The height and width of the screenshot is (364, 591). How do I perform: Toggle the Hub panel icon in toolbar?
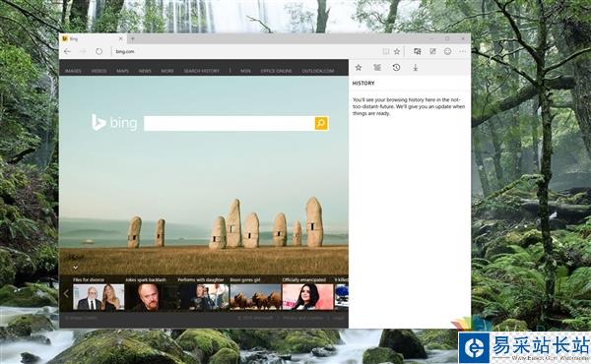(418, 51)
